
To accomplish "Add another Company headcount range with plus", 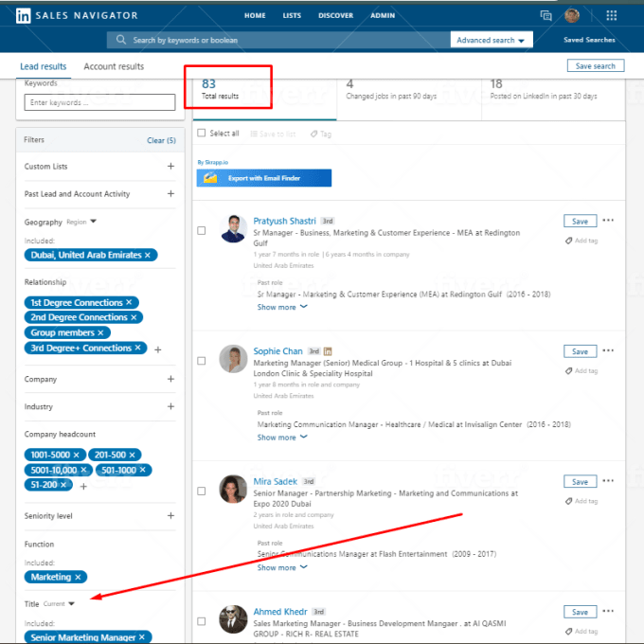I will pos(83,486).
